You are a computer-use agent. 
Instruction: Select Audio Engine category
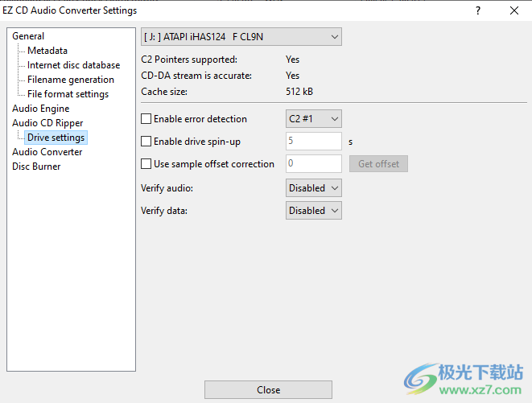[x=41, y=109]
